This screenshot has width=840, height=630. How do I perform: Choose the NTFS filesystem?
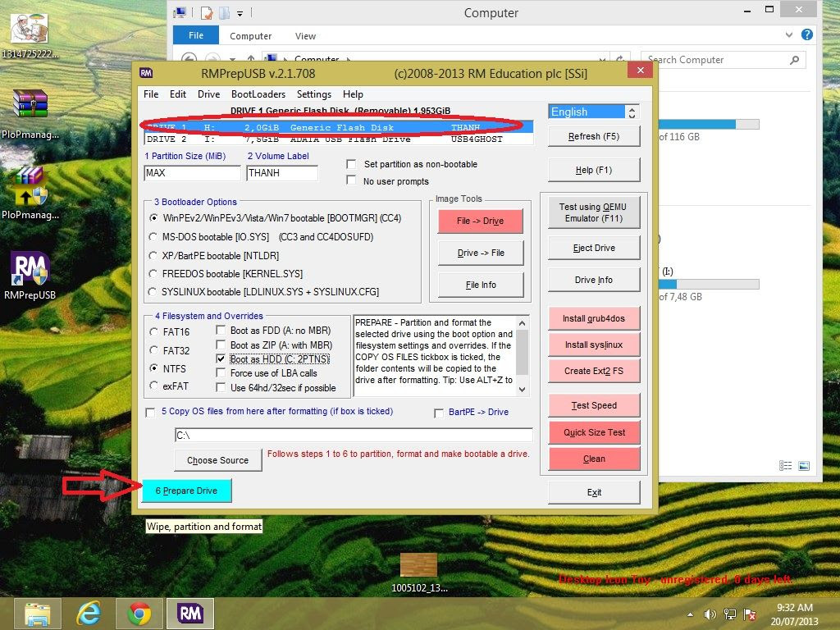pos(154,368)
